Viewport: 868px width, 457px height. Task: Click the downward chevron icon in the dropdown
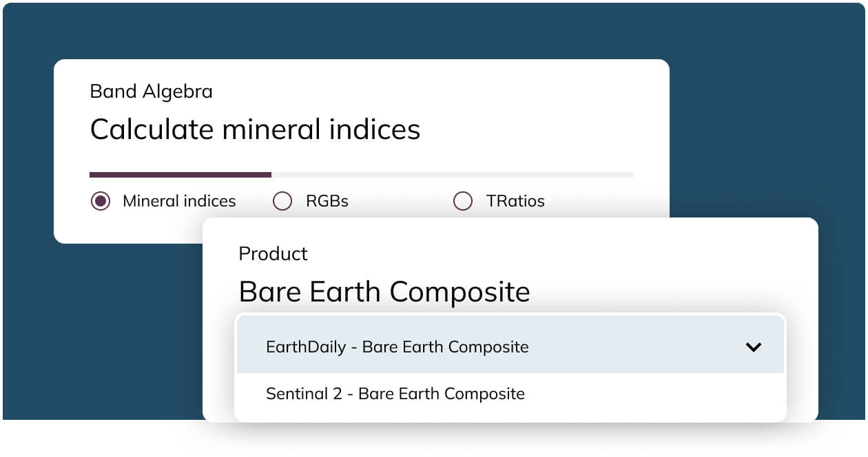754,347
